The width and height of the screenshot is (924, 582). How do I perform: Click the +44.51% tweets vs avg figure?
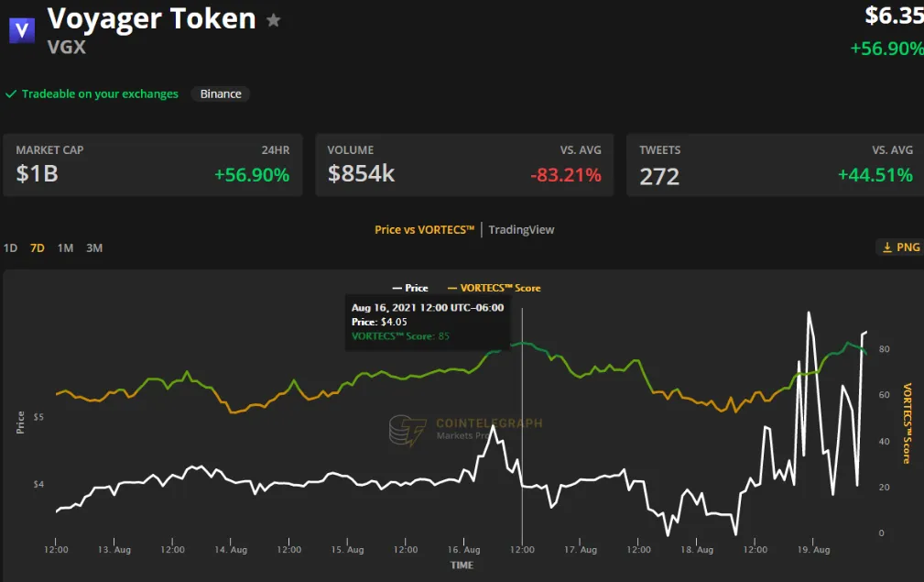tap(875, 175)
